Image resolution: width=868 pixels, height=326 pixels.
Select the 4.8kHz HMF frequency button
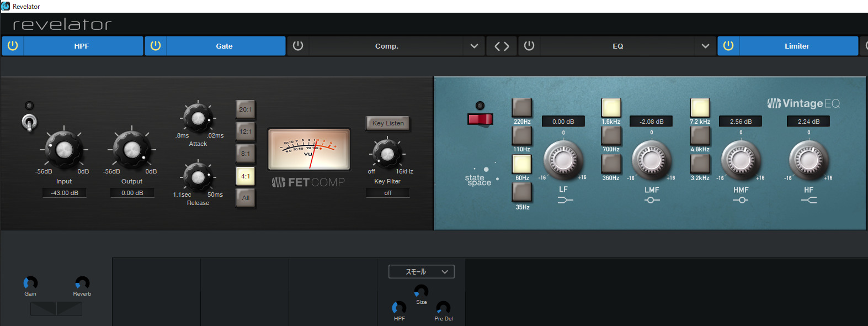700,135
